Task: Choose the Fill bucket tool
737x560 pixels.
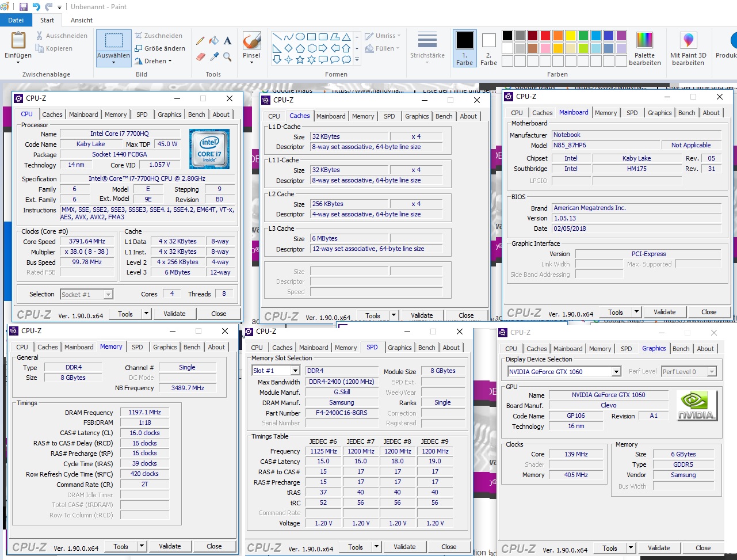Action: (x=214, y=41)
